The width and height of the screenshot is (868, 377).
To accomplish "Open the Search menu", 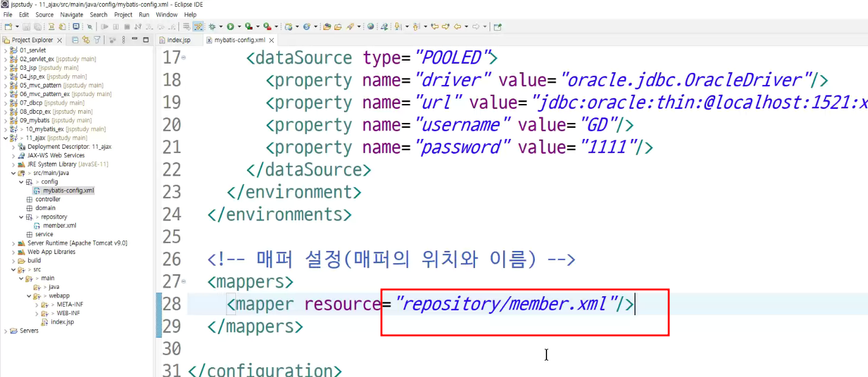I will tap(98, 15).
